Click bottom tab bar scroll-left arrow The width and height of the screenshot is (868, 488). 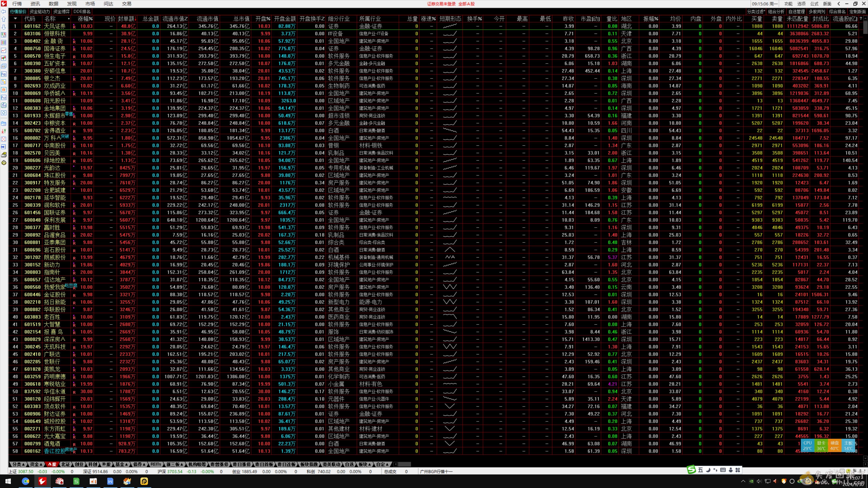click(x=396, y=464)
